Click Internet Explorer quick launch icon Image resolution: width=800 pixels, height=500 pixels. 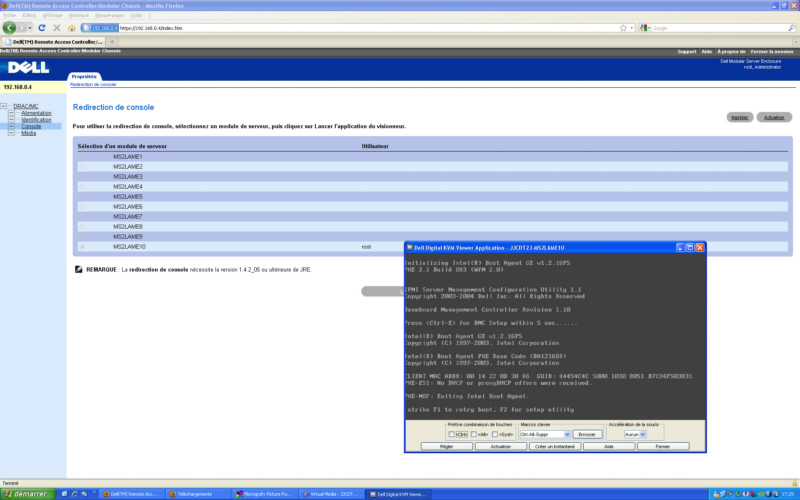[74, 494]
